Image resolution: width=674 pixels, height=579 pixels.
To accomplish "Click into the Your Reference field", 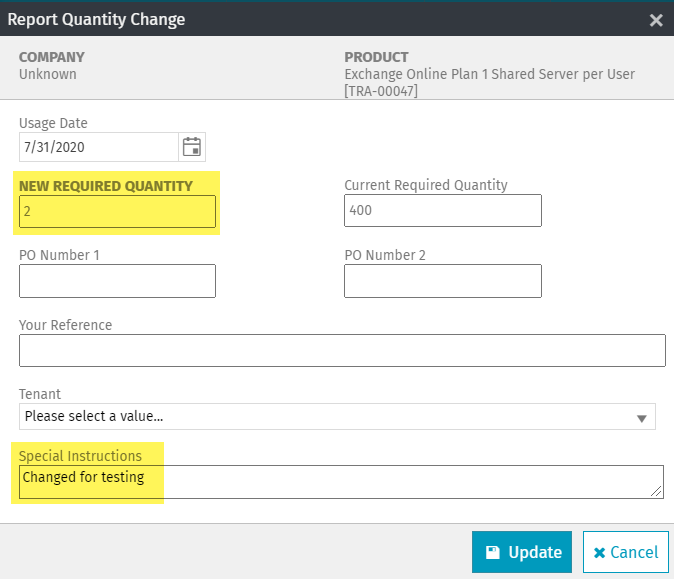I will click(x=342, y=351).
